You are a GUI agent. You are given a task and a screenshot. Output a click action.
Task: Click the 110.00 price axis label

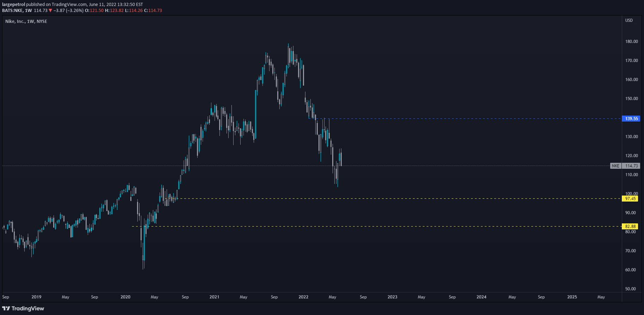[632, 175]
